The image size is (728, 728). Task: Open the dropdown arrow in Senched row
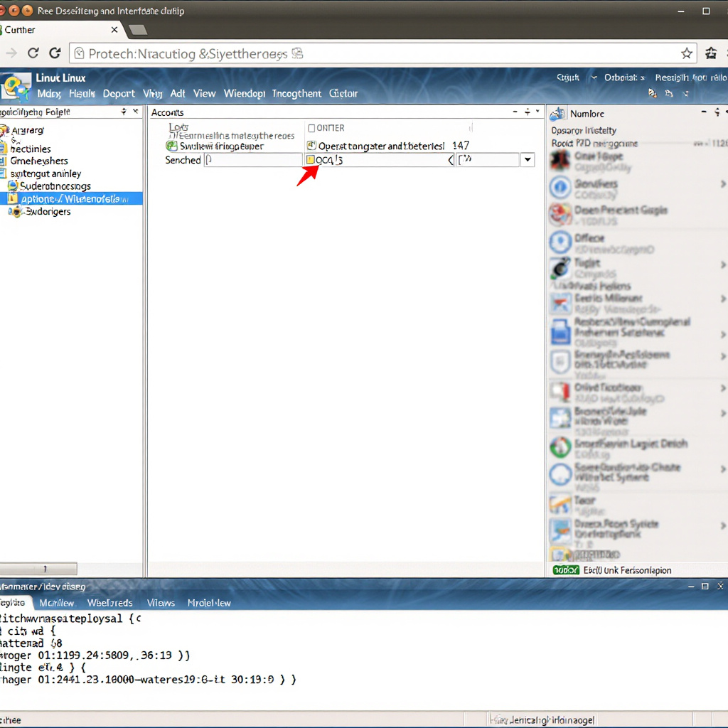pos(528,160)
